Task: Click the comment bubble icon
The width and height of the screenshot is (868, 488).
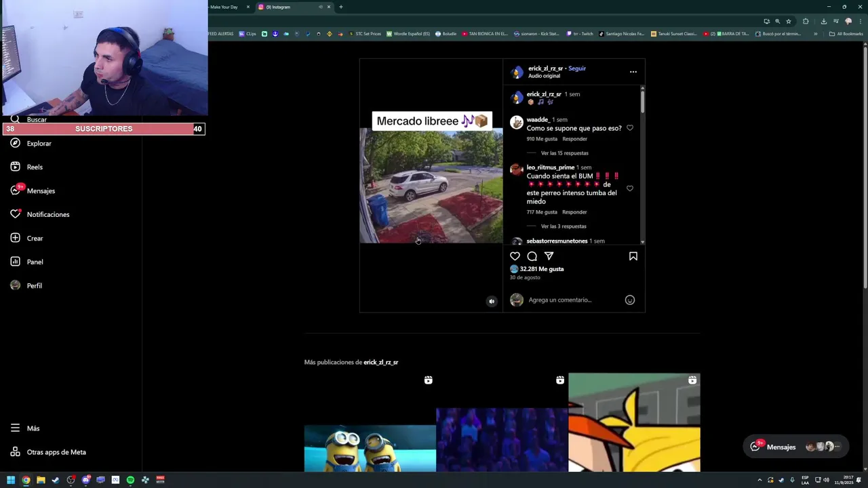Action: [532, 256]
